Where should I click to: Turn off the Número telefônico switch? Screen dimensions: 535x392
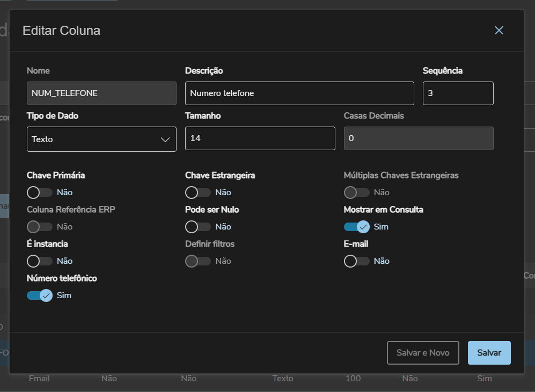40,295
